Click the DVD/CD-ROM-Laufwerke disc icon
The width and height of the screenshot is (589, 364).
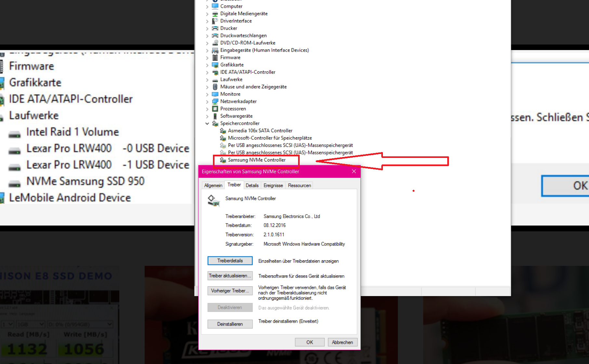[215, 43]
